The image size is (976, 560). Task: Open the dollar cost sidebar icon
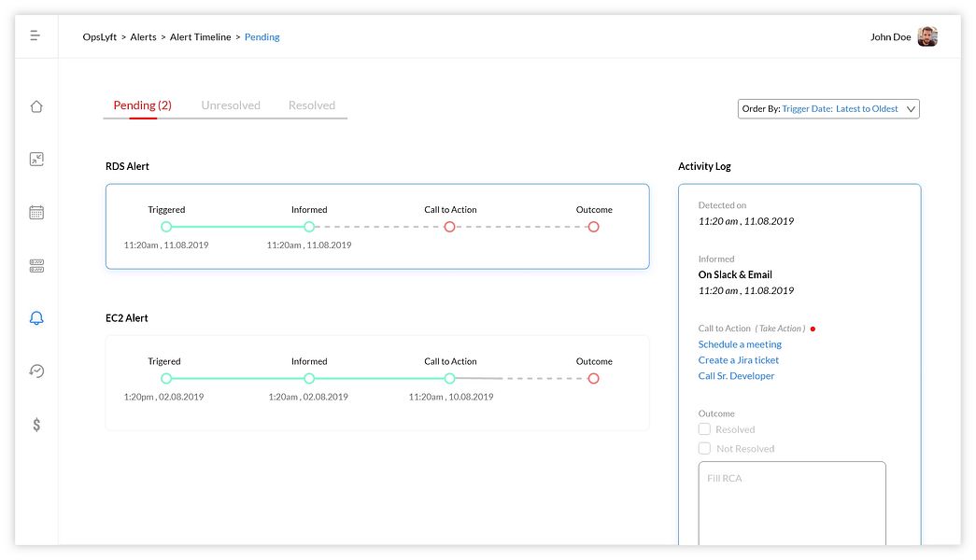click(36, 425)
